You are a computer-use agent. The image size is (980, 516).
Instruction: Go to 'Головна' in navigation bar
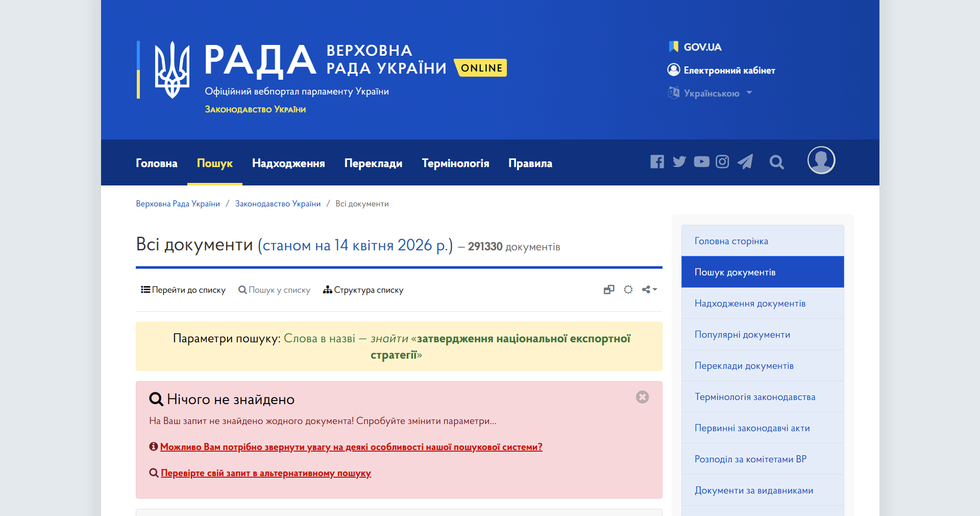pyautogui.click(x=157, y=163)
